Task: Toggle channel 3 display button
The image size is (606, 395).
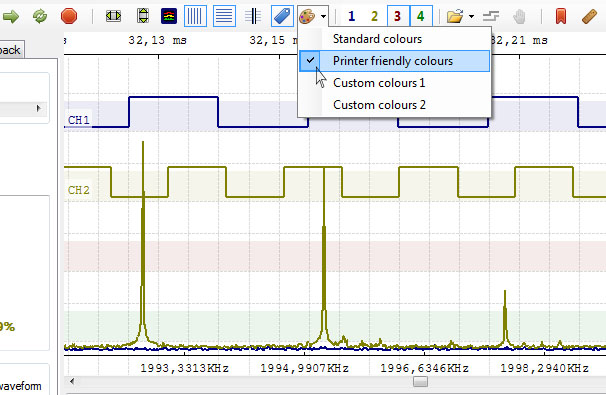Action: 398,16
